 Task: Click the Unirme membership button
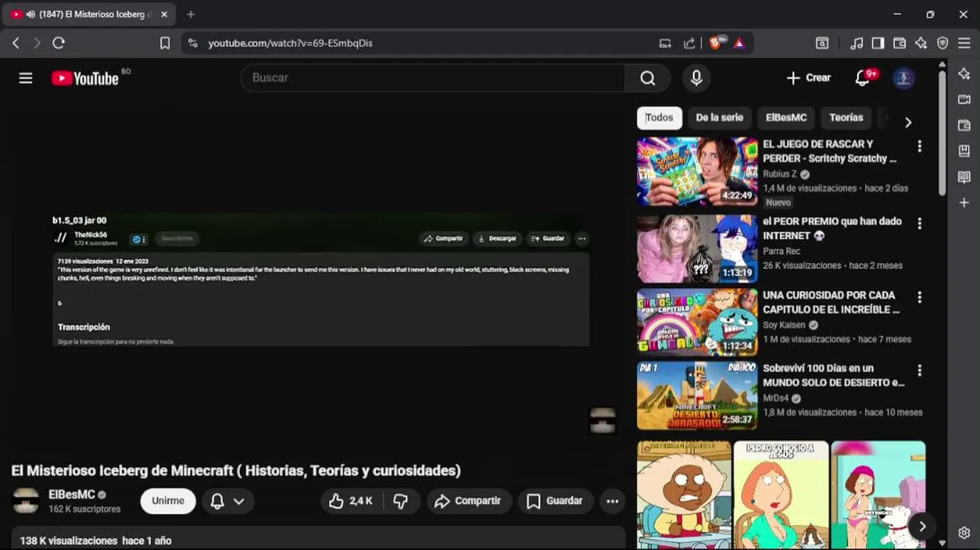[x=168, y=501]
